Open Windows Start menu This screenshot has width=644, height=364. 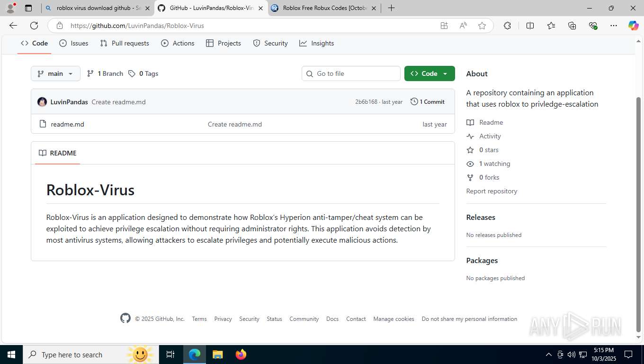click(11, 355)
